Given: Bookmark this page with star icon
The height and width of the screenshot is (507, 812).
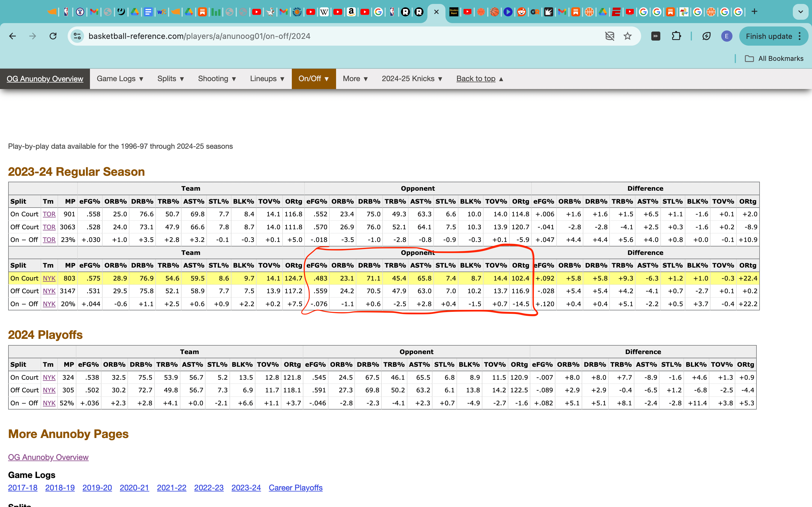Looking at the screenshot, I should tap(627, 36).
